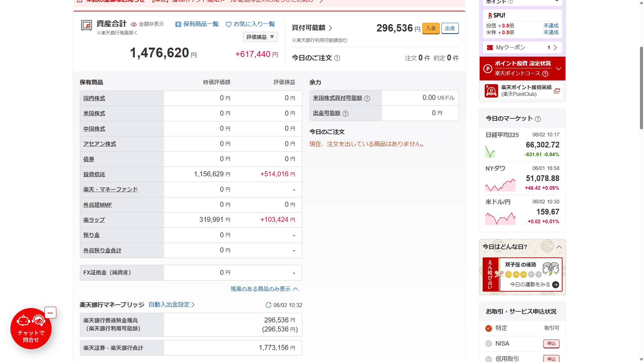Click total asset value 1,476,620
This screenshot has height=362, width=644.
click(160, 53)
